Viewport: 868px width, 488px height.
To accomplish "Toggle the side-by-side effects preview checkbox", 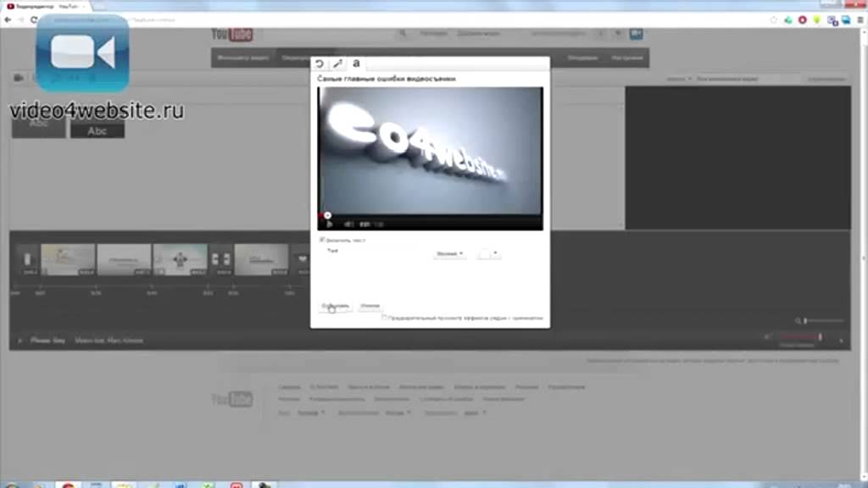I will (x=384, y=319).
